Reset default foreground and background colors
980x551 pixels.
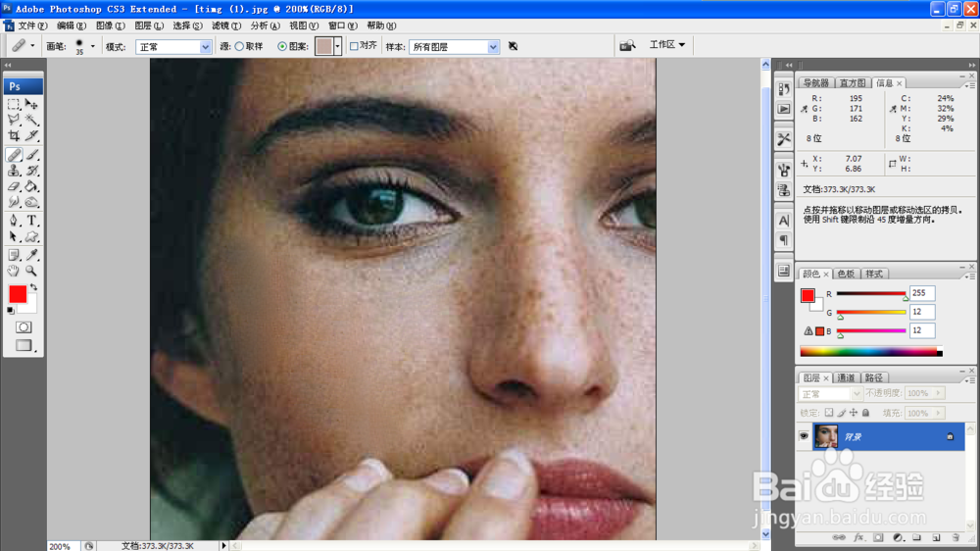click(x=11, y=310)
